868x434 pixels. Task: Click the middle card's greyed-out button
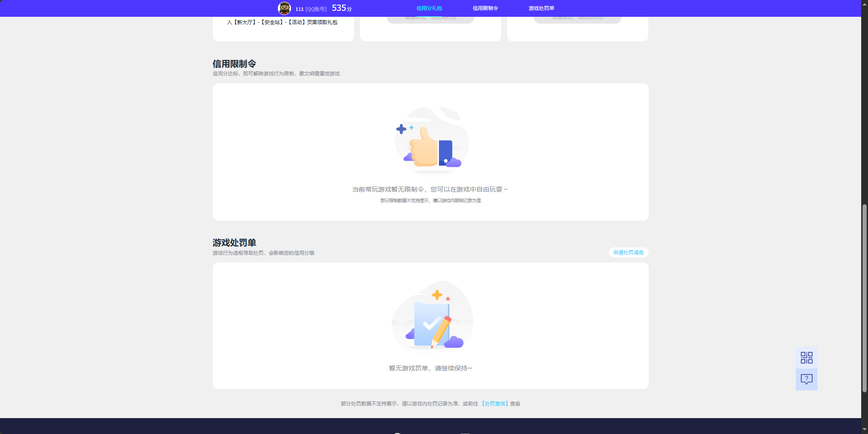pyautogui.click(x=430, y=19)
